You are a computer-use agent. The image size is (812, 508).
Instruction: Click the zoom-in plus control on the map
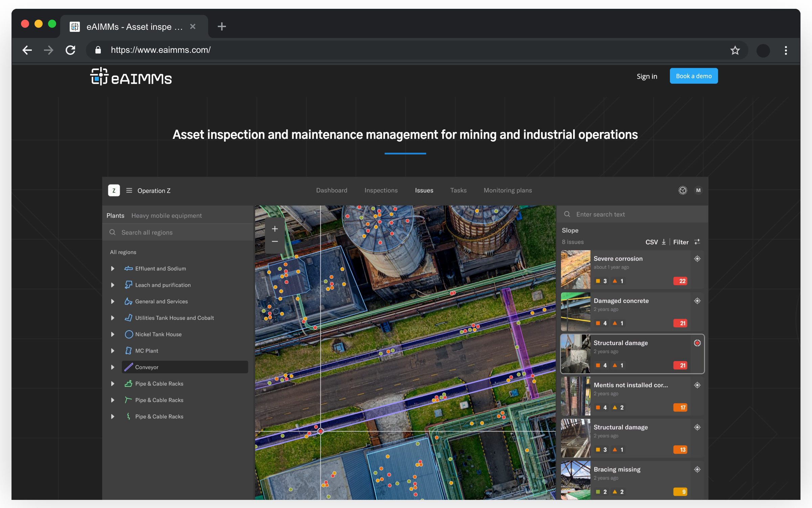click(x=274, y=229)
